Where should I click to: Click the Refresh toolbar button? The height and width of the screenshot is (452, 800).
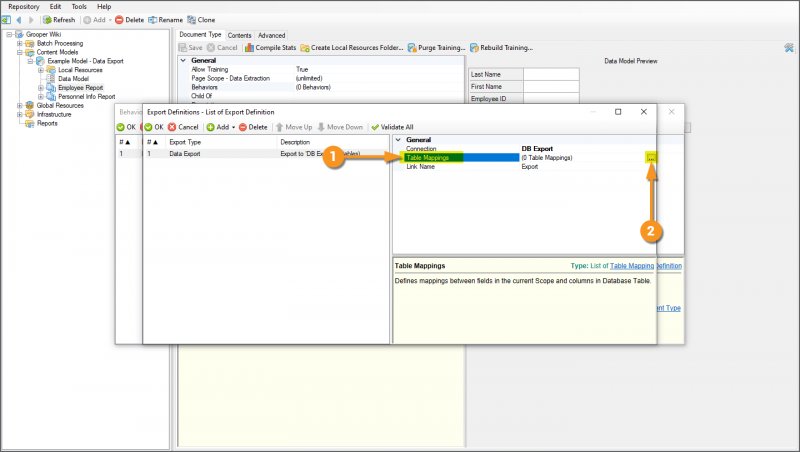59,20
